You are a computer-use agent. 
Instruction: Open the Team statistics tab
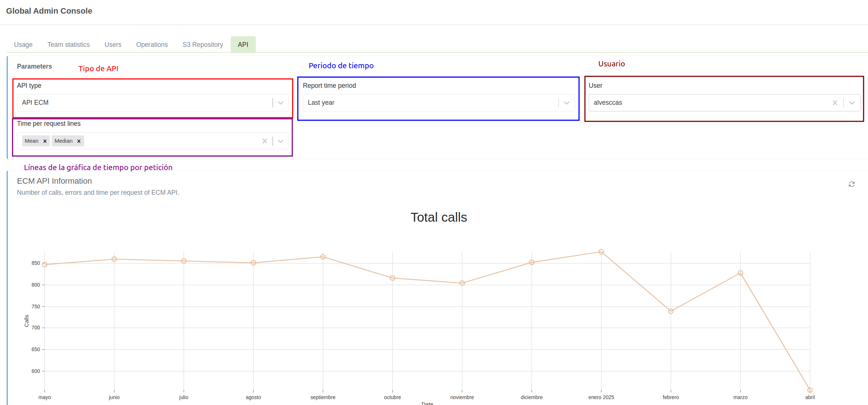coord(68,45)
